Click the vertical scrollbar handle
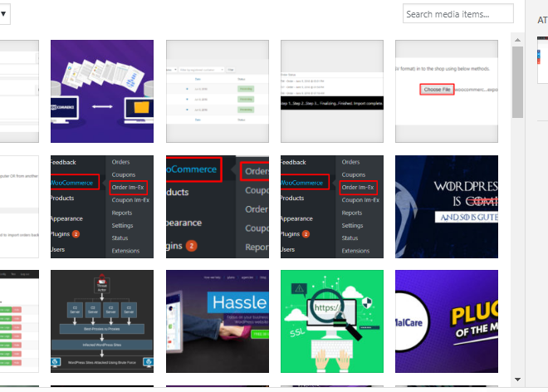 (517, 82)
